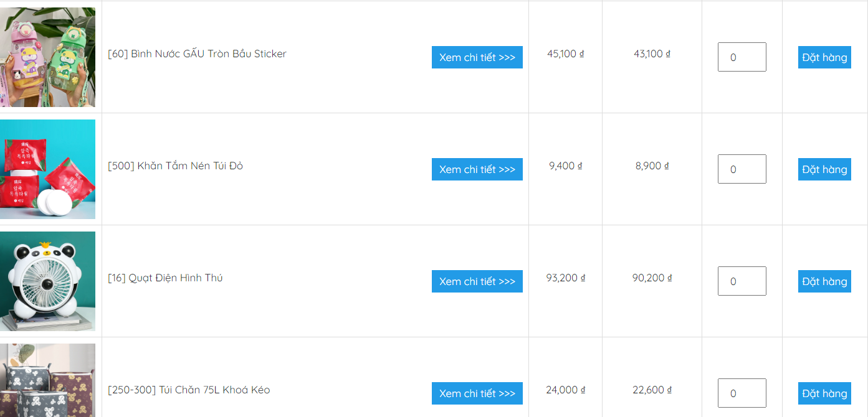Focus quantity field for Túi Chăn 75L
Screen dimensions: 868x417
click(742, 393)
